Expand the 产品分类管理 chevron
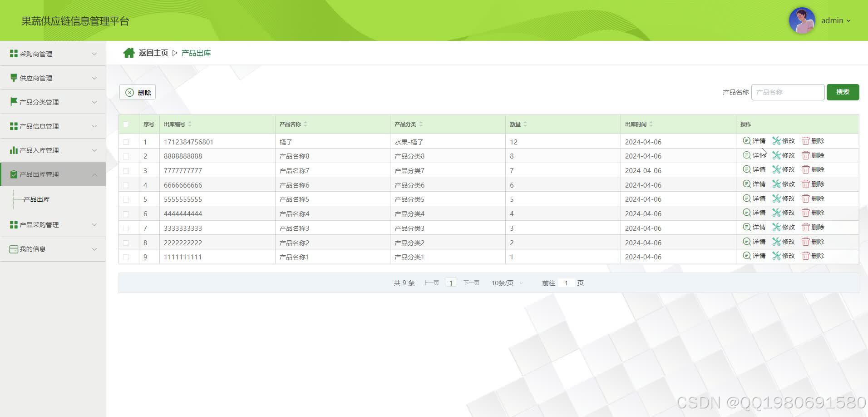Viewport: 868px width, 417px height. pos(94,102)
